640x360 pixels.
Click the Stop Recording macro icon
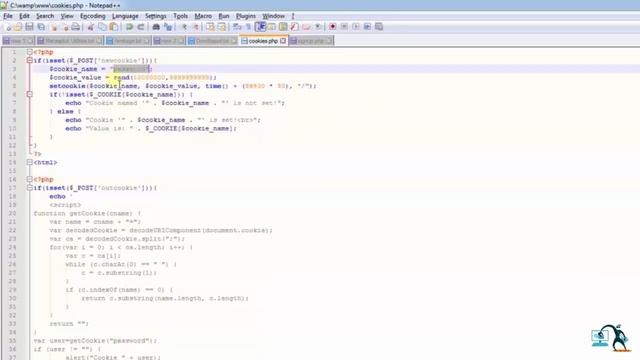344,27
